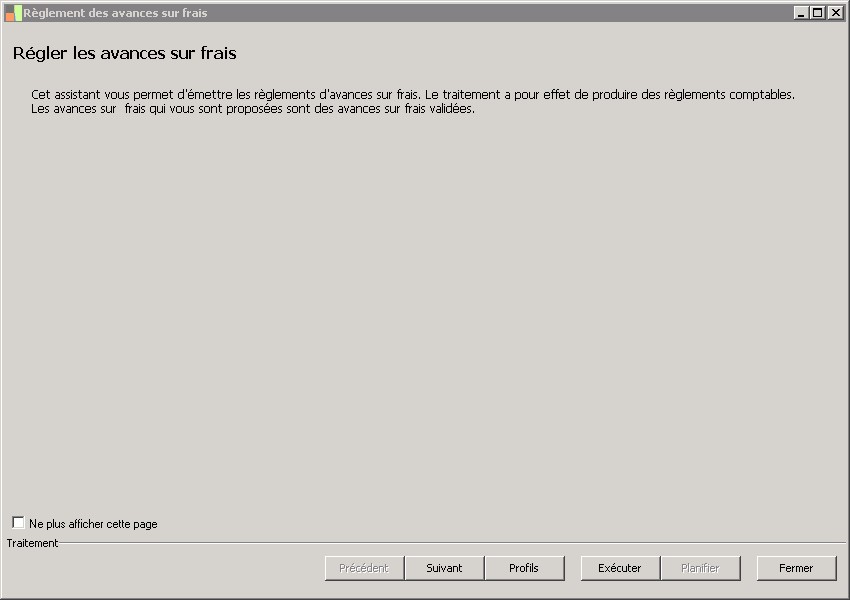This screenshot has height=600, width=850.
Task: Go back with the Précédent button
Action: pos(364,568)
